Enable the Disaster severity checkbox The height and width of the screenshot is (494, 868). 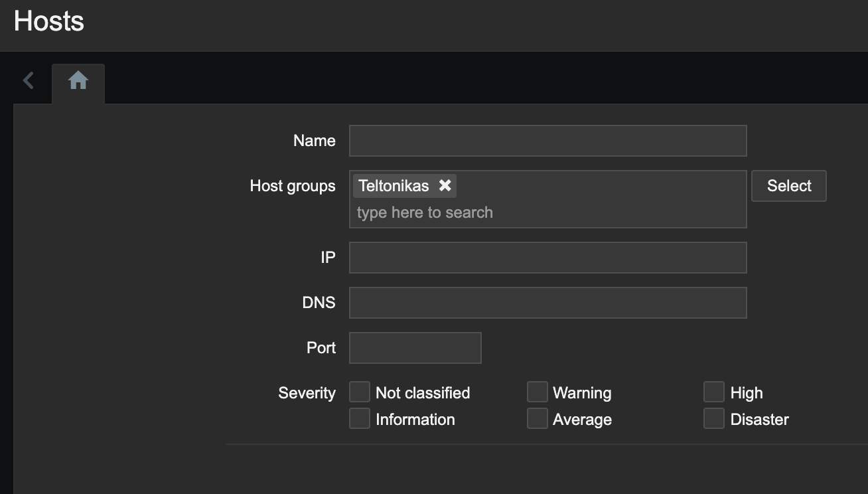(714, 419)
